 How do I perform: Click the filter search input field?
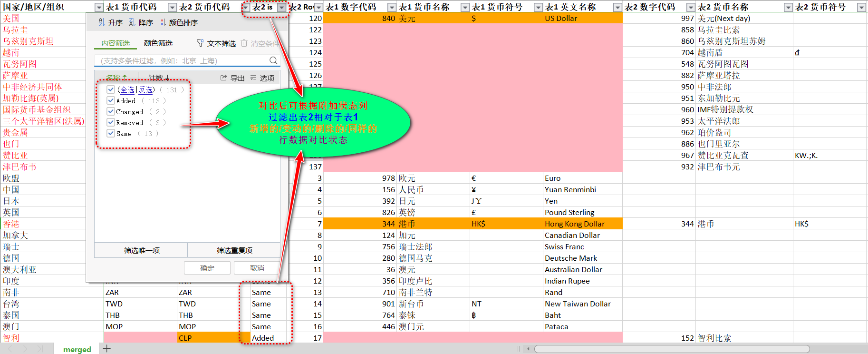click(181, 61)
